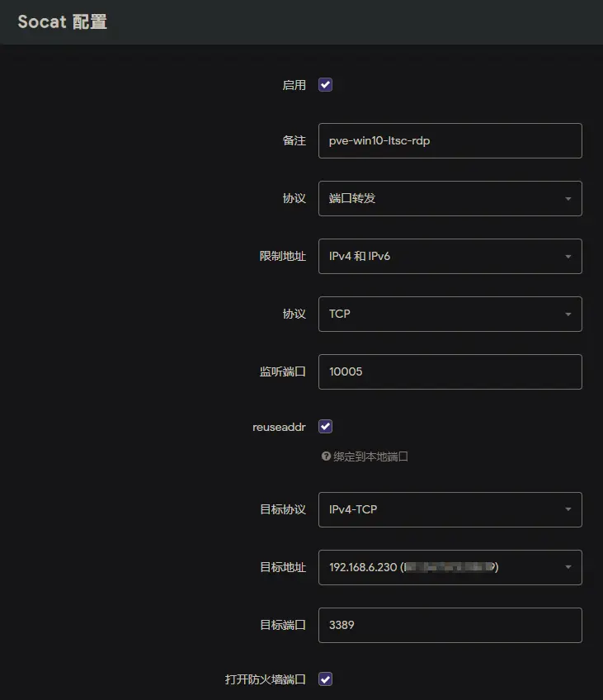The height and width of the screenshot is (700, 603).
Task: Click the 启用 label text
Action: (294, 85)
